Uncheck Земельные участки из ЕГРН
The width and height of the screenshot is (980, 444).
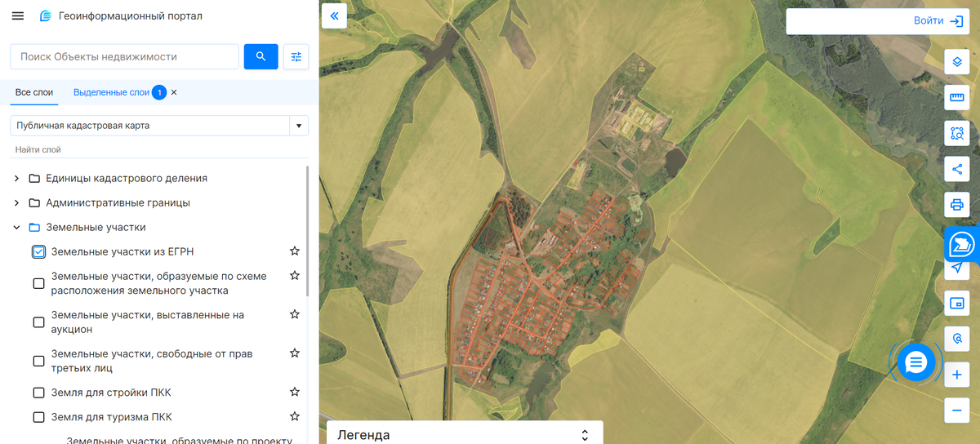(39, 251)
